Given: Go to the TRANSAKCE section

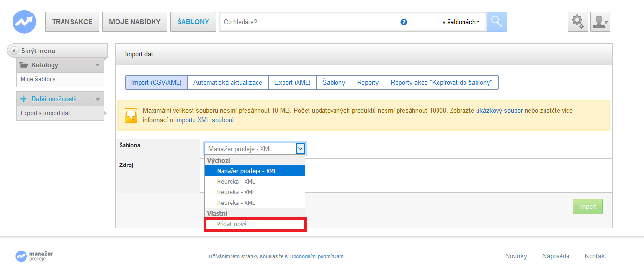Looking at the screenshot, I should 72,22.
